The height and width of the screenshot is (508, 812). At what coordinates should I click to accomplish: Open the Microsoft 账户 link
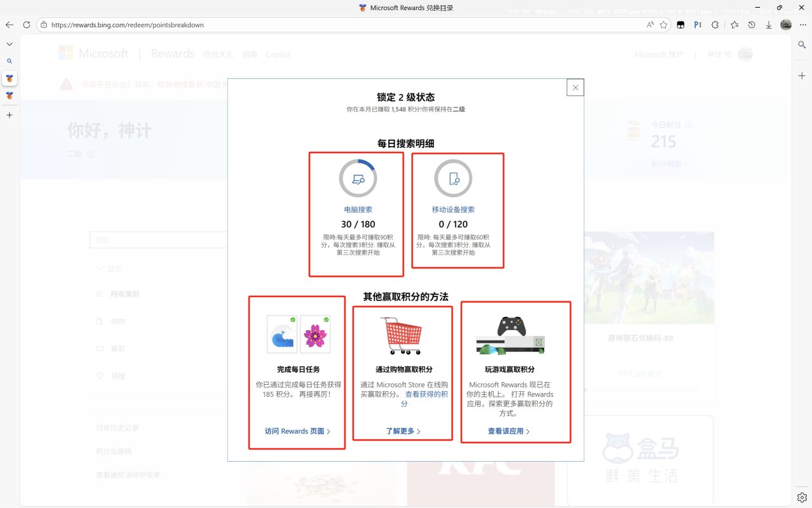pos(659,55)
